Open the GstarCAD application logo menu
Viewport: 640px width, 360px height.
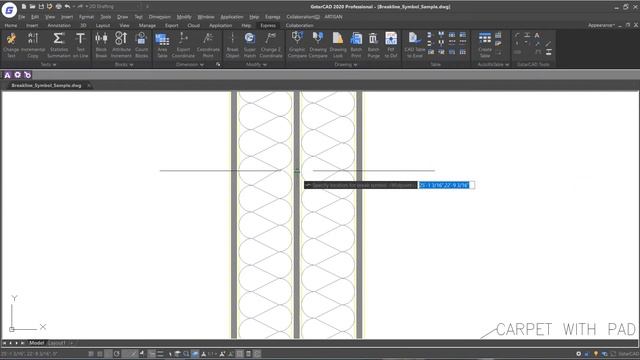[9, 10]
